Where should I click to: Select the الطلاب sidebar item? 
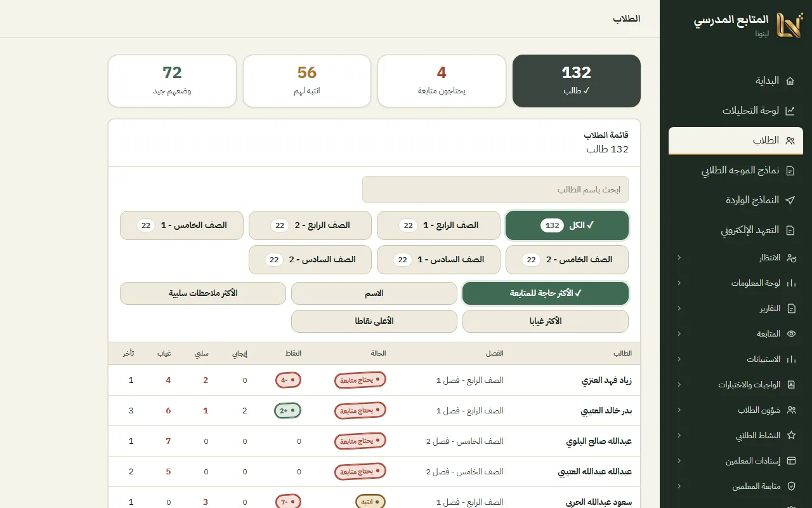(x=736, y=141)
